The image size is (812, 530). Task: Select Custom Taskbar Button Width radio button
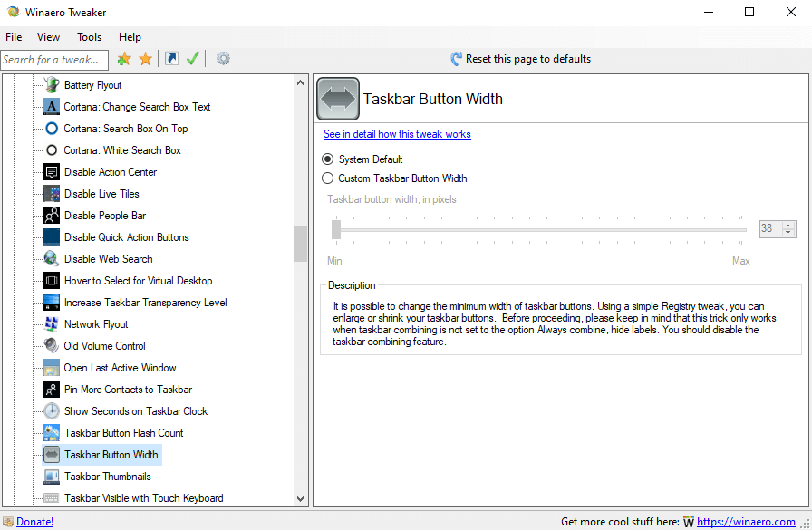click(x=327, y=178)
